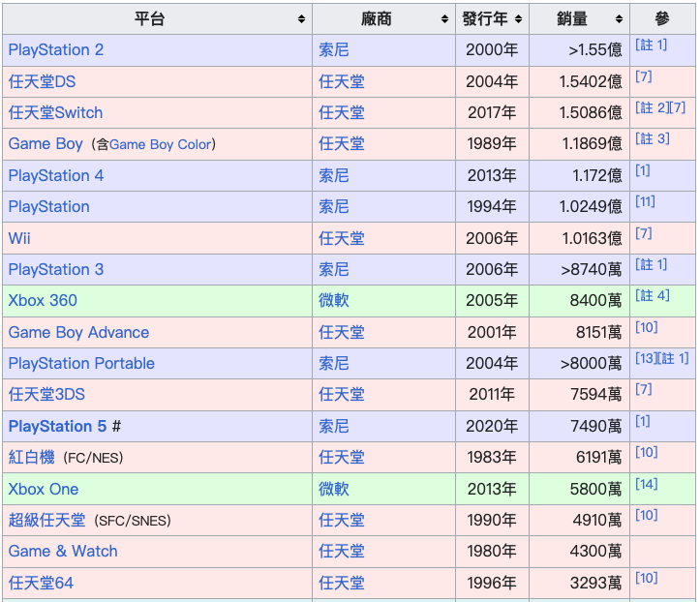Open the 紅白機 platform link
700x602 pixels.
[32, 458]
